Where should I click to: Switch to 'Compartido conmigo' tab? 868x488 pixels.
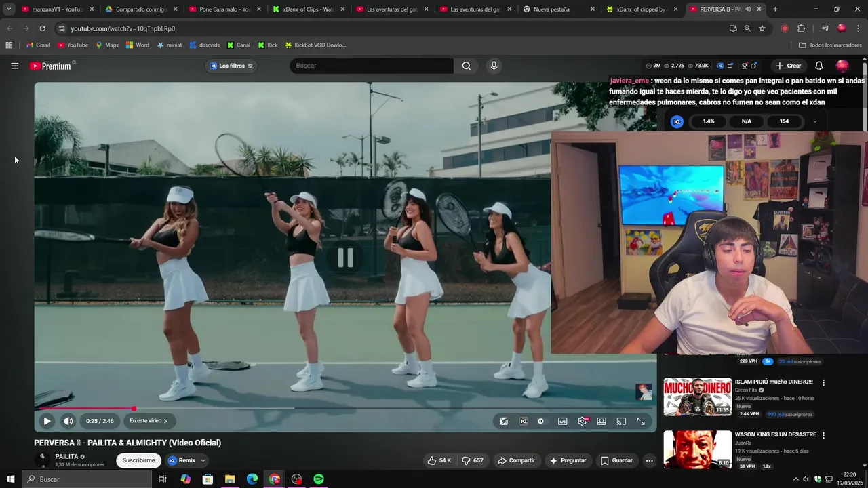[141, 9]
